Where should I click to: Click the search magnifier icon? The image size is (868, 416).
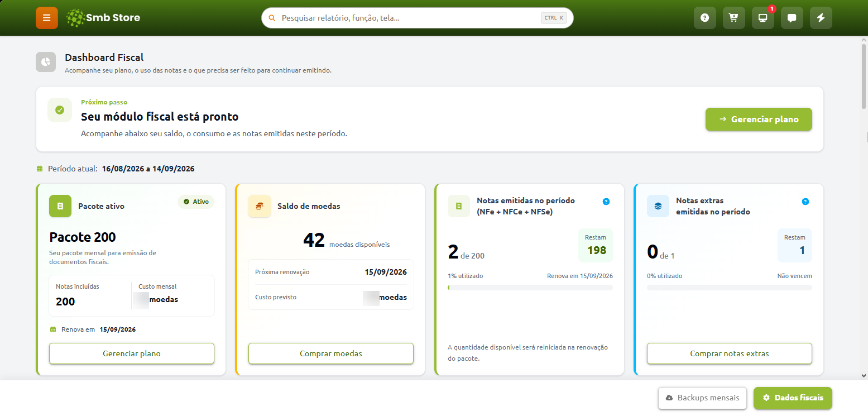272,18
